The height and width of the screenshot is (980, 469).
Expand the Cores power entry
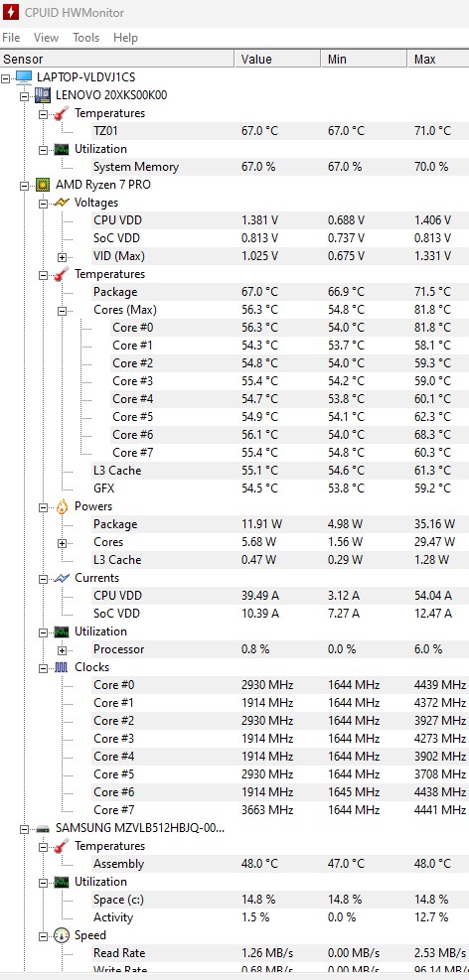tap(62, 543)
